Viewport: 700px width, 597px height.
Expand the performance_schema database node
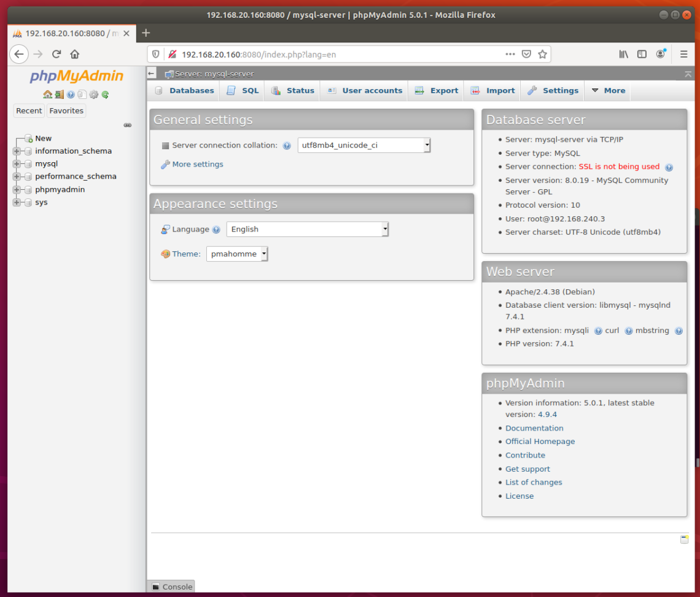[17, 176]
